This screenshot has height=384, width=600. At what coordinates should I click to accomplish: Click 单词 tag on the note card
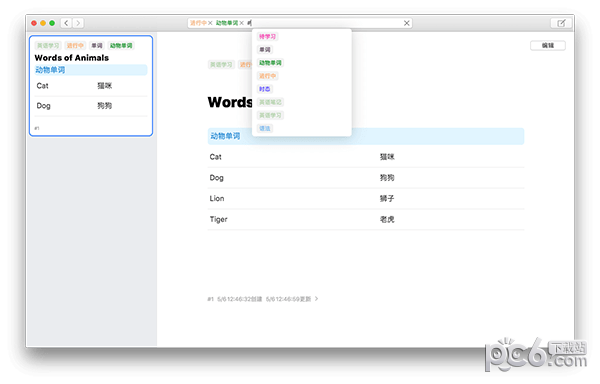click(97, 46)
